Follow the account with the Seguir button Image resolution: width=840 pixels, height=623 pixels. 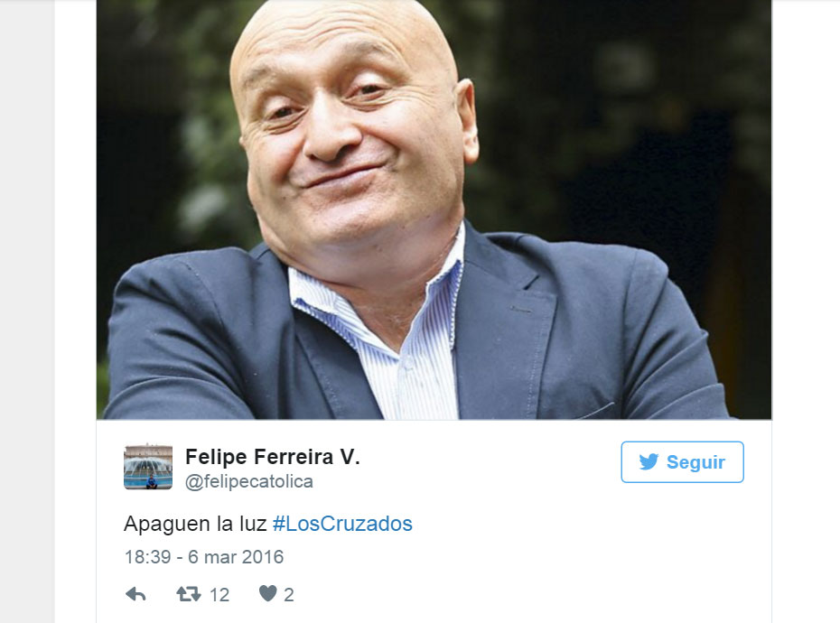coord(682,461)
